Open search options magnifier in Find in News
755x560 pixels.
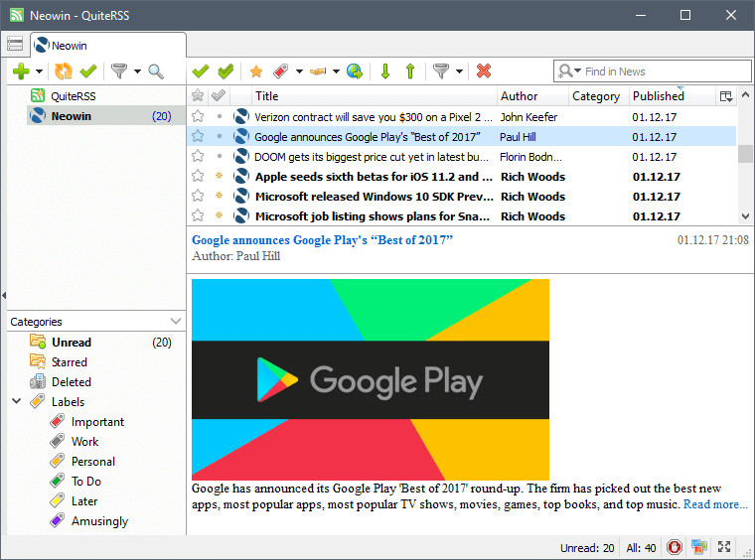pos(569,71)
